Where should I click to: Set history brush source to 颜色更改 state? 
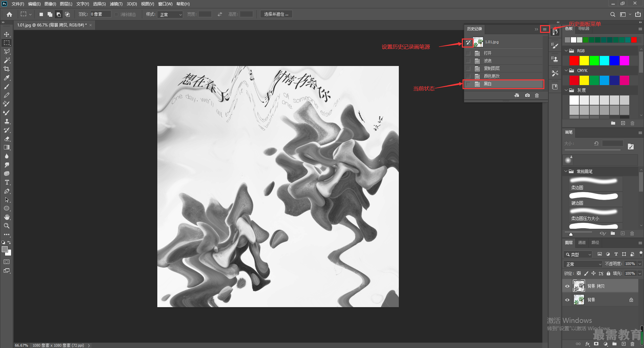(x=468, y=76)
